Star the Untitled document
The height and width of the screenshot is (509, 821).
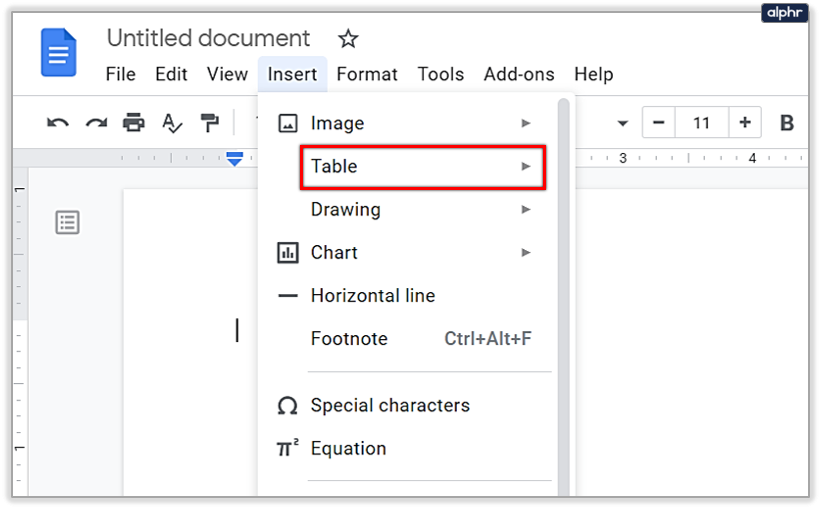point(348,39)
